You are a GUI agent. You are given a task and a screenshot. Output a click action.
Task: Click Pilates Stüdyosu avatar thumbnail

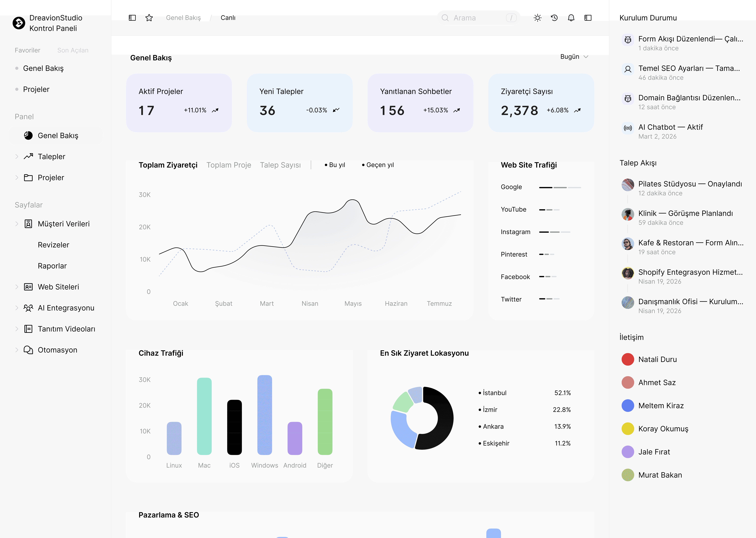628,185
